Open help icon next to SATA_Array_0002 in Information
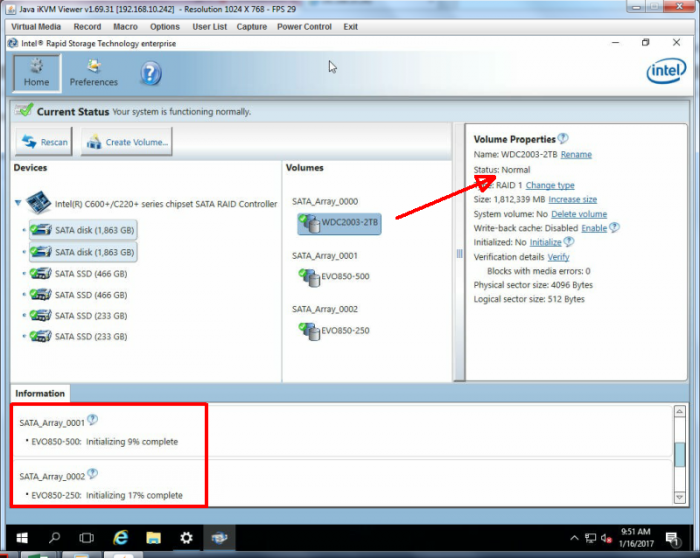The width and height of the screenshot is (700, 558). (x=92, y=474)
